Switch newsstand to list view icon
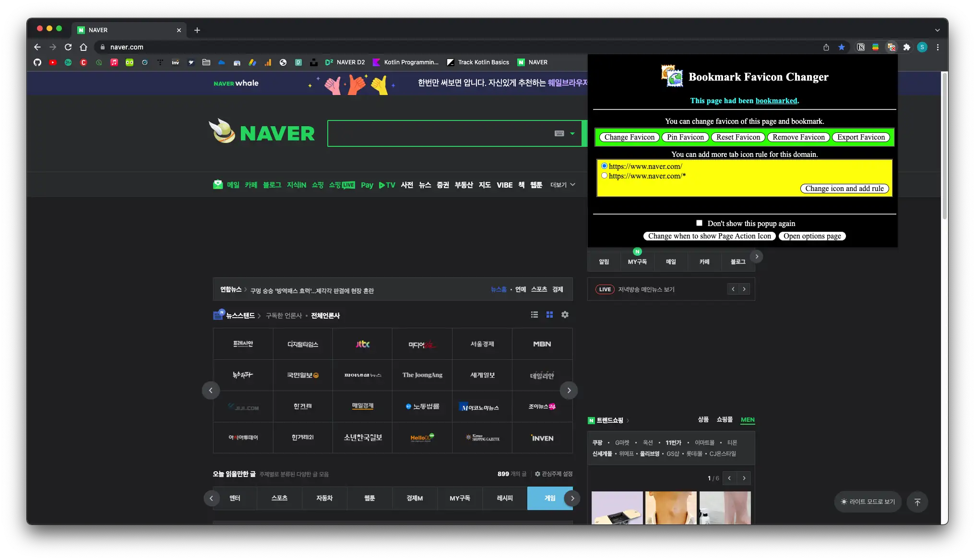Viewport: 975px width, 560px height. (x=534, y=315)
